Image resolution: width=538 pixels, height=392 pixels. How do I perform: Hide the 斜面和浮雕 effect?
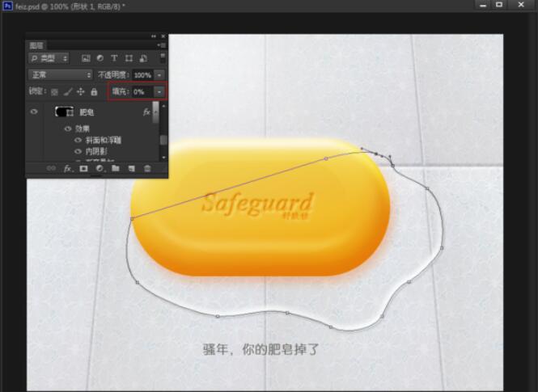78,140
